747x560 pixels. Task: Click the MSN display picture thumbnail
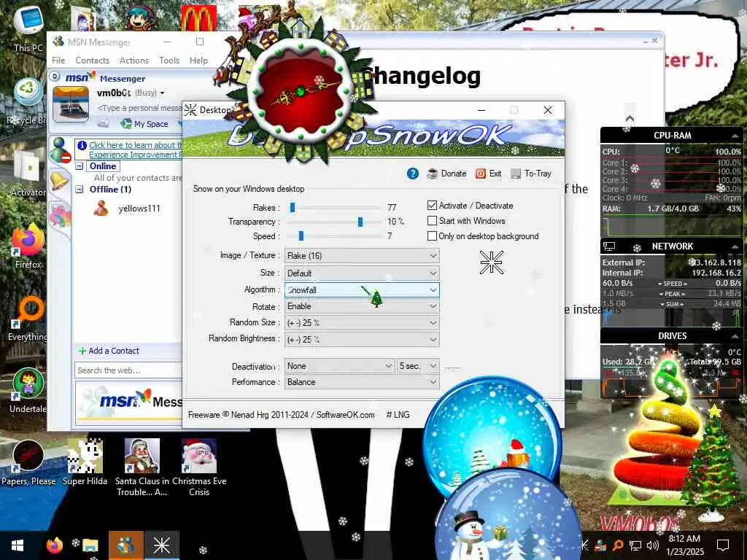tap(71, 104)
